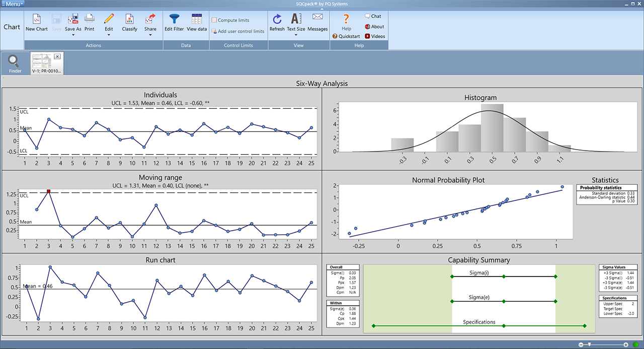644x349 pixels.
Task: Open the Edit Filter funnel
Action: tap(174, 20)
